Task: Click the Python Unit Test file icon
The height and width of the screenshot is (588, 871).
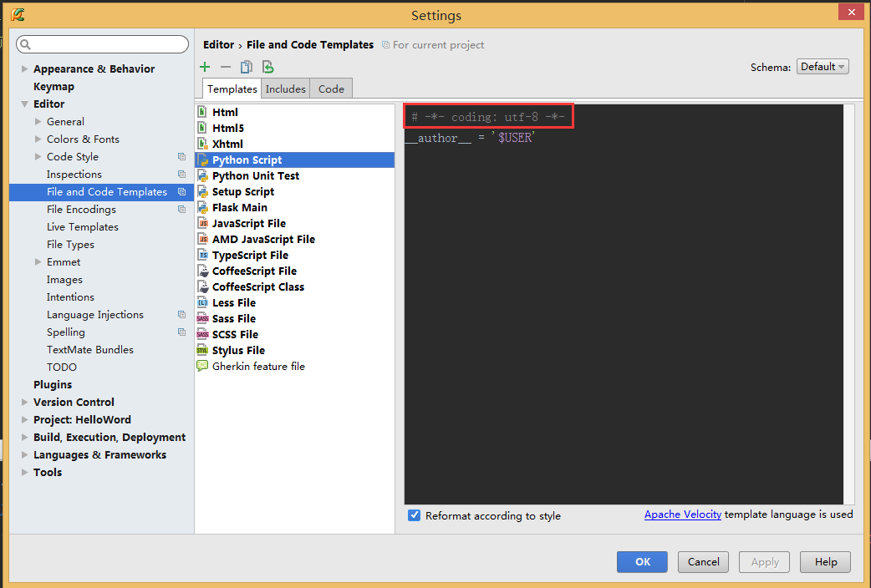Action: 203,176
